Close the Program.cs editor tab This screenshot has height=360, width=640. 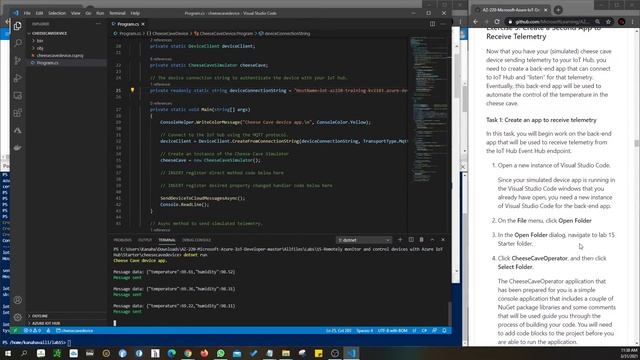(x=143, y=24)
